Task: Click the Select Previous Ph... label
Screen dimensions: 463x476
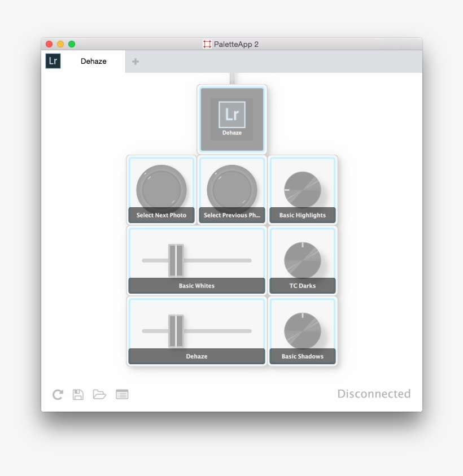Action: click(232, 215)
